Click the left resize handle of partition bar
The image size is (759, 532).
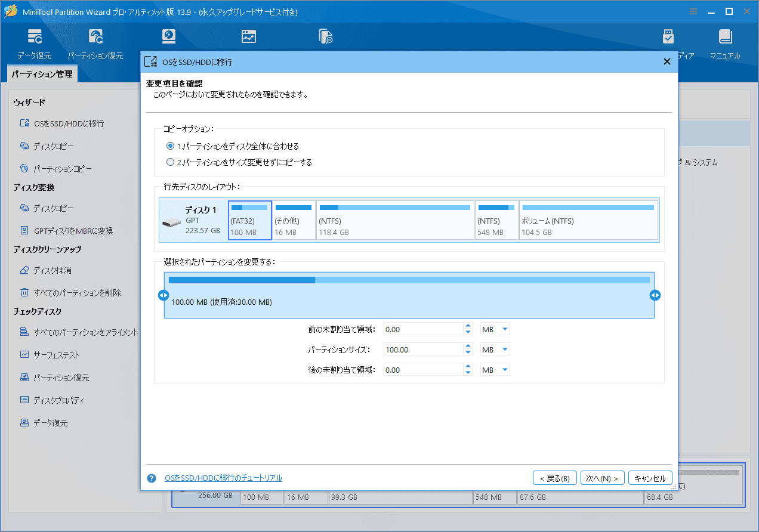(163, 295)
